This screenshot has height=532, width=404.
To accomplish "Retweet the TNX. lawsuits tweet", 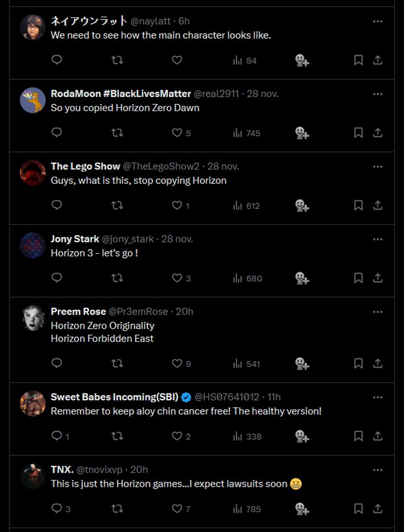I will click(x=117, y=508).
